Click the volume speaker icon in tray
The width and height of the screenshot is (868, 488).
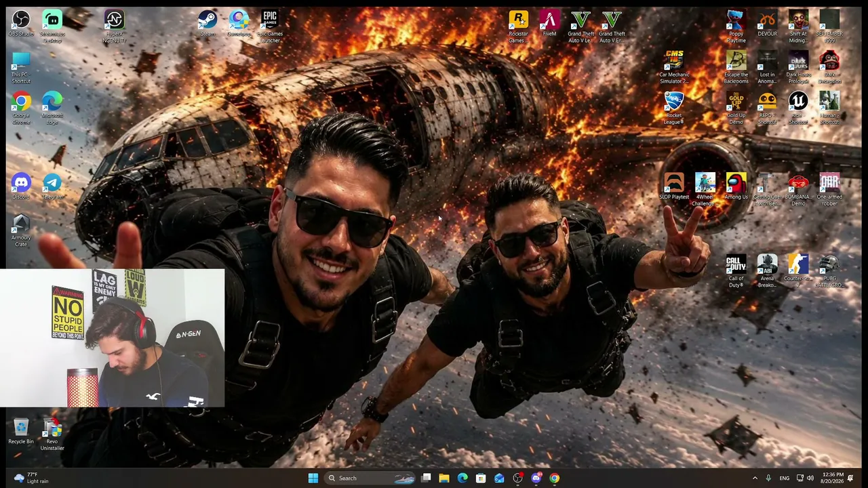[x=810, y=478]
